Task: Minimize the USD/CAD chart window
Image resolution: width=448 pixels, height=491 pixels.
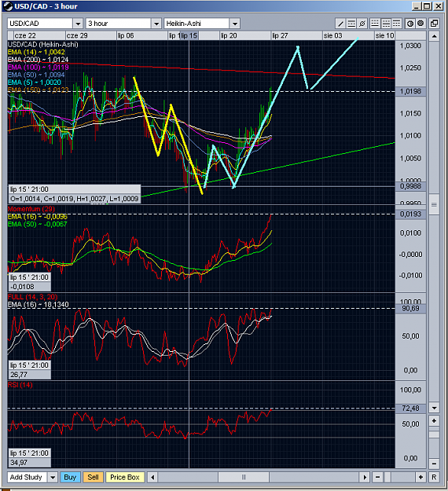Action: click(417, 6)
